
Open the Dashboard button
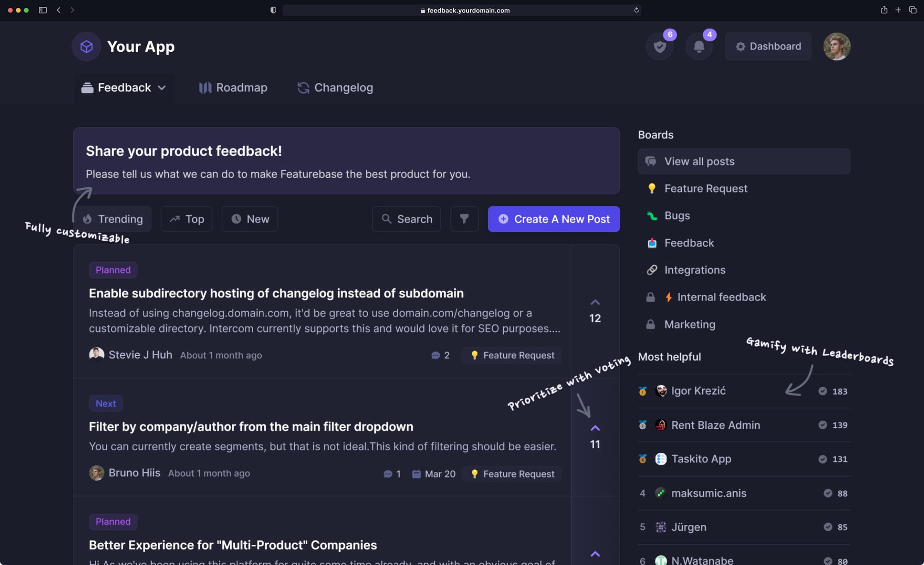[768, 46]
